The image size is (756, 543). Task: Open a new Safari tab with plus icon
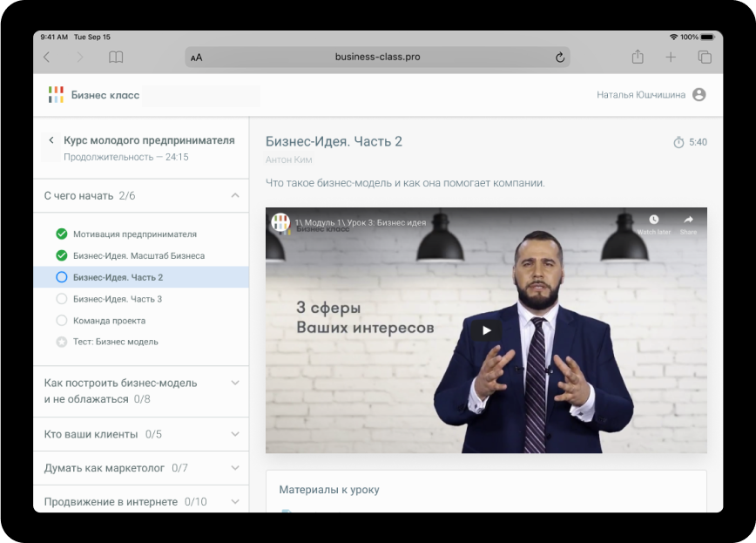click(x=671, y=58)
